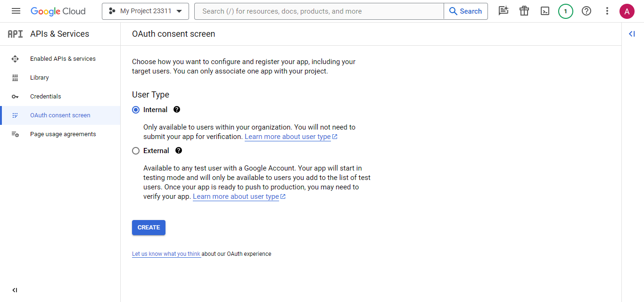Open Enabled APIs & services
This screenshot has width=644, height=302.
(63, 58)
